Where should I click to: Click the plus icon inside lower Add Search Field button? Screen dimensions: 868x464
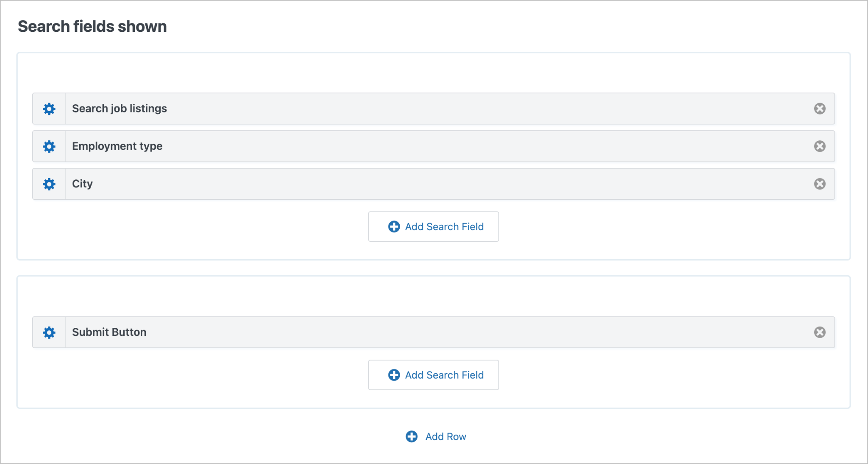tap(394, 375)
